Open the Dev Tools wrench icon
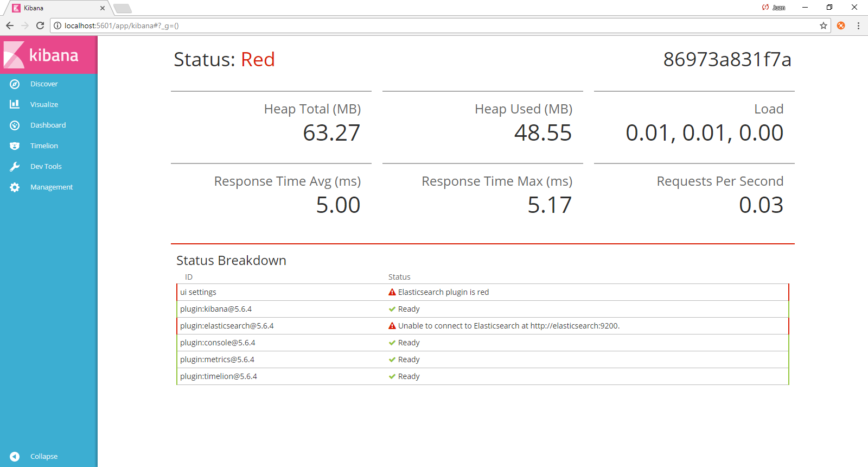This screenshot has width=868, height=467. [x=15, y=167]
